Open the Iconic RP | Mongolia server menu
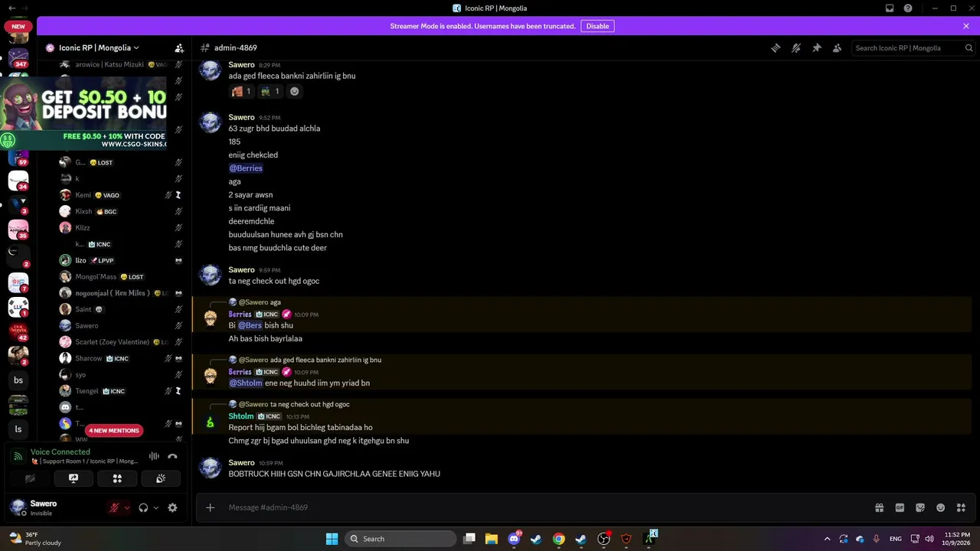Viewport: 980px width, 551px height. pyautogui.click(x=98, y=47)
